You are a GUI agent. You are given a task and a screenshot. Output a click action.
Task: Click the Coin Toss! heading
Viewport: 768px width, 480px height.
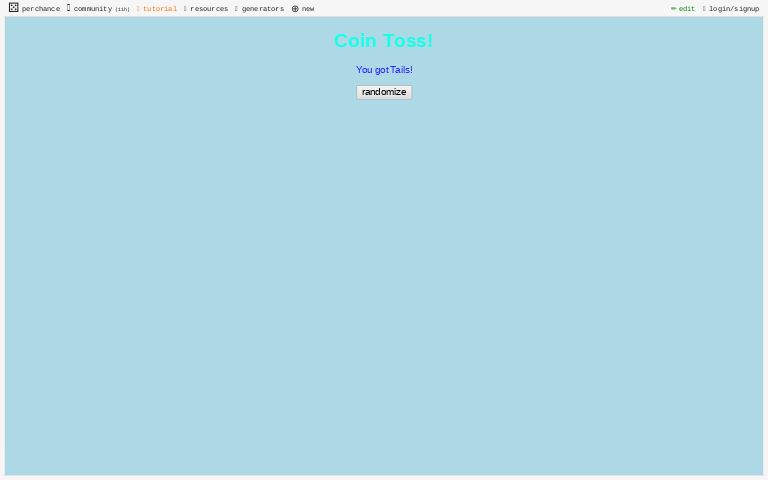(x=383, y=41)
